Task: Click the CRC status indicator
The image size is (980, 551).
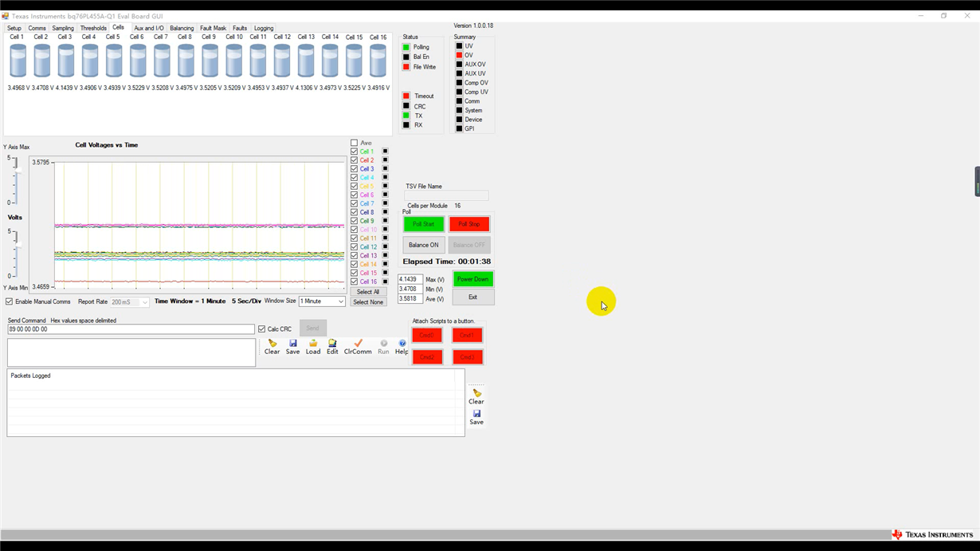Action: pyautogui.click(x=406, y=106)
